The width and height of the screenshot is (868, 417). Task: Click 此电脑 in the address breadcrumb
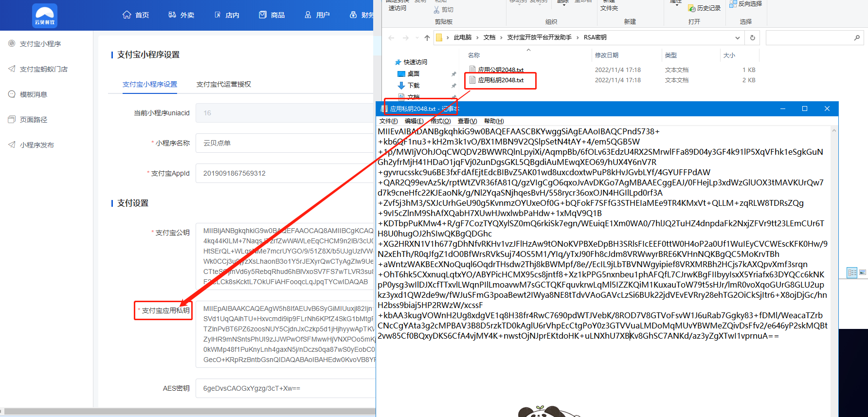coord(463,37)
